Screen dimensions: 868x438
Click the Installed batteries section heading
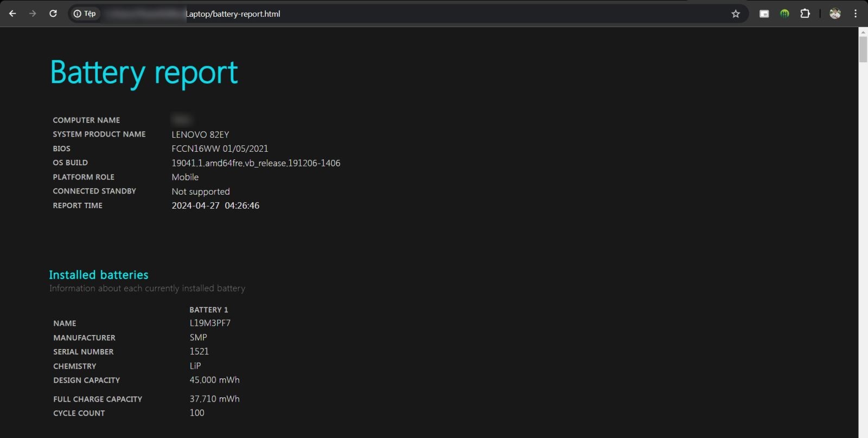(99, 275)
